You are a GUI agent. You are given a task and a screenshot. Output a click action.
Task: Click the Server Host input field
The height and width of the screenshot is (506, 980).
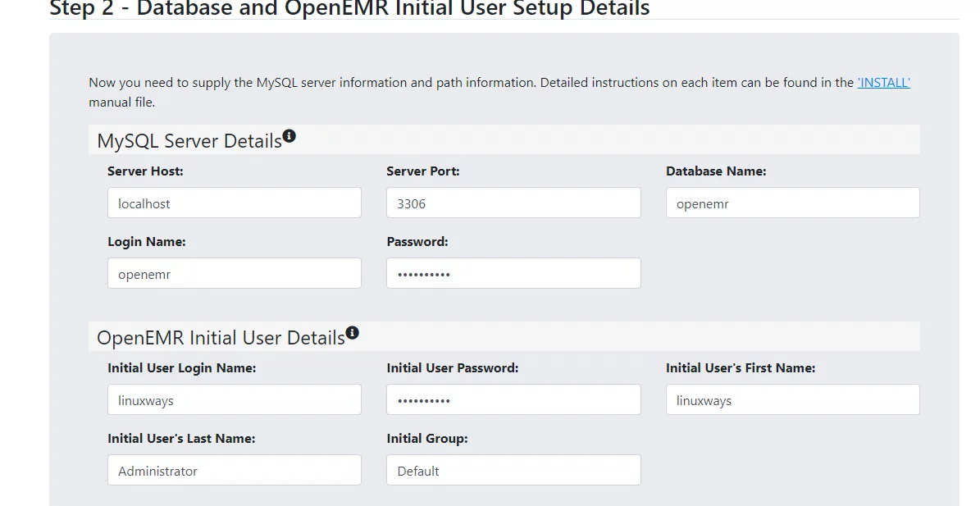point(235,203)
